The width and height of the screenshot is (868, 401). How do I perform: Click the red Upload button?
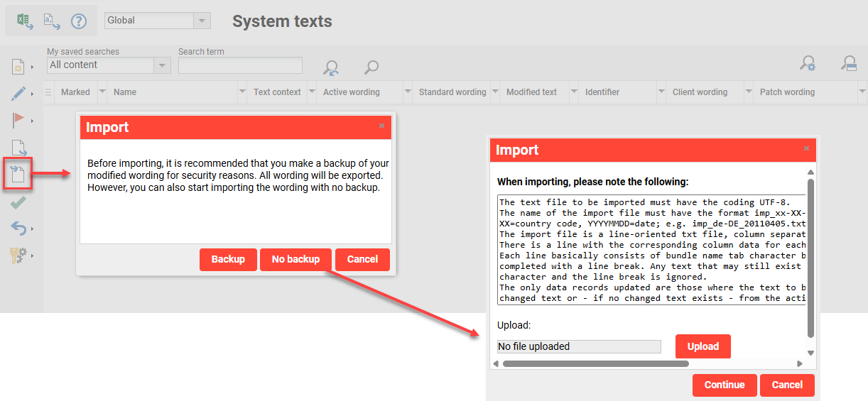tap(703, 346)
